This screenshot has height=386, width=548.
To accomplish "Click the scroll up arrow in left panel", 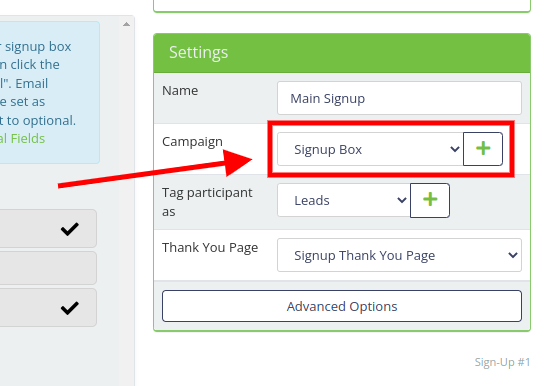I will 127,24.
